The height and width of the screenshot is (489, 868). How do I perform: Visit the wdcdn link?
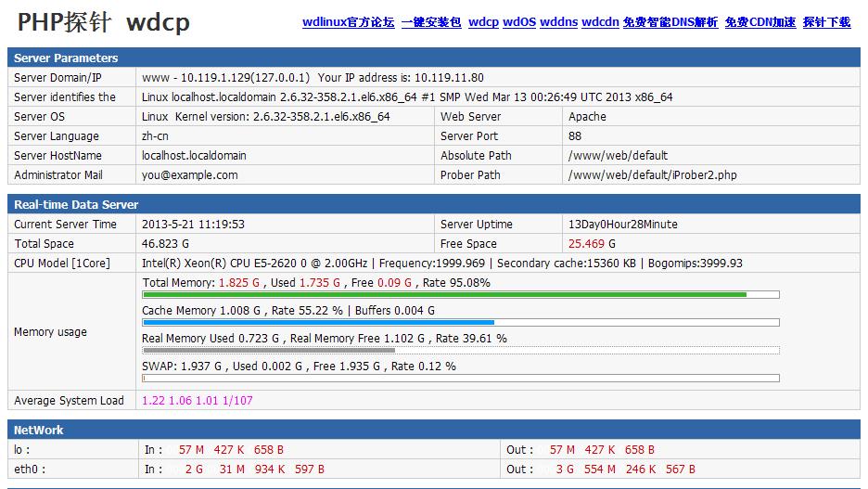(600, 22)
